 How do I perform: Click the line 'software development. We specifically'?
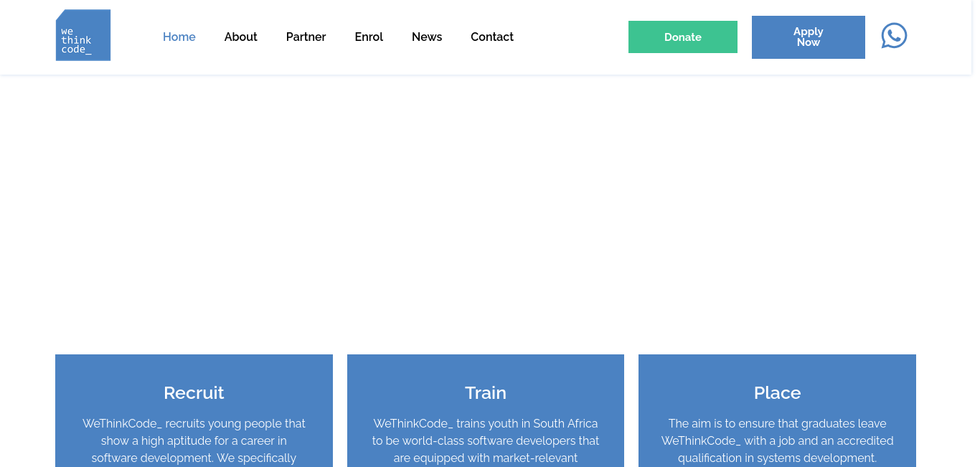[194, 458]
